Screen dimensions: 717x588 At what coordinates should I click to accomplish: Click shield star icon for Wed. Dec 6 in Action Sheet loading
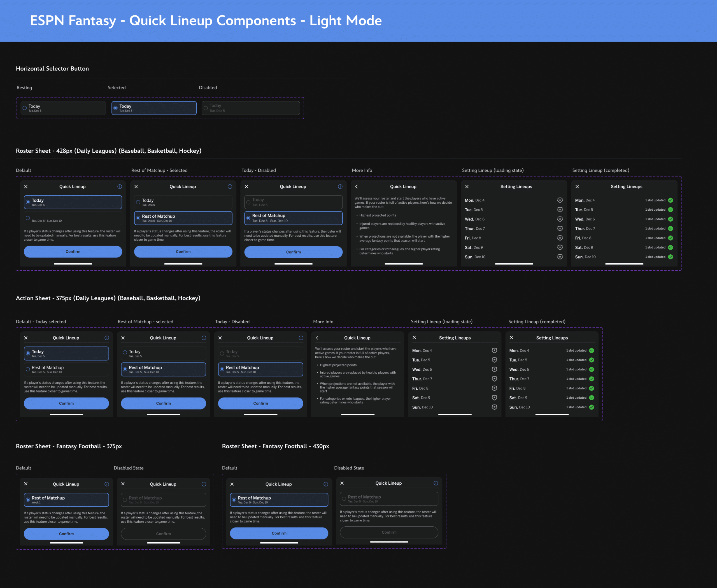click(494, 369)
